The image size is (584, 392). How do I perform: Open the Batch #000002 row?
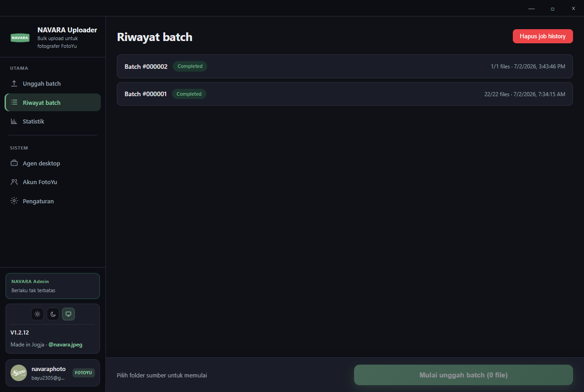point(344,67)
